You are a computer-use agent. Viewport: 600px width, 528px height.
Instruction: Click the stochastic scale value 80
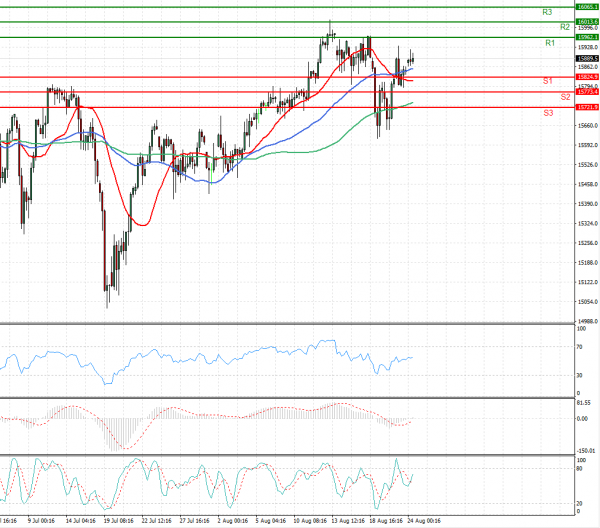pyautogui.click(x=579, y=469)
